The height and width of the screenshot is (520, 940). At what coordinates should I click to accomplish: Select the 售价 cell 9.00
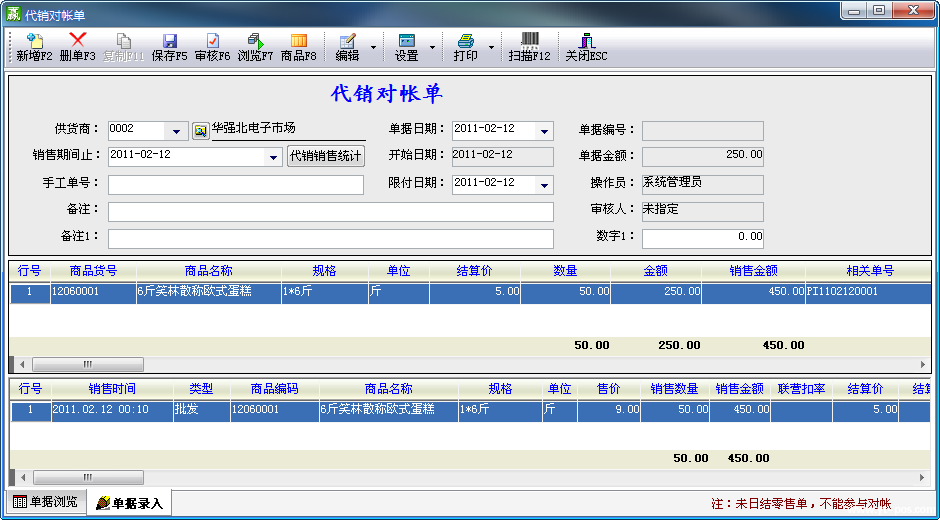coord(609,410)
